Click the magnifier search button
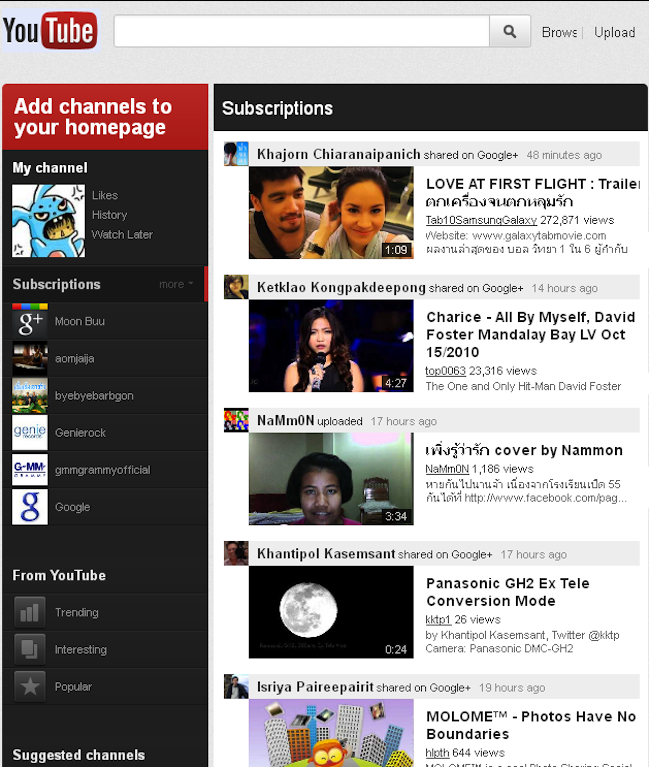Screen dimensions: 649x767 (x=510, y=31)
